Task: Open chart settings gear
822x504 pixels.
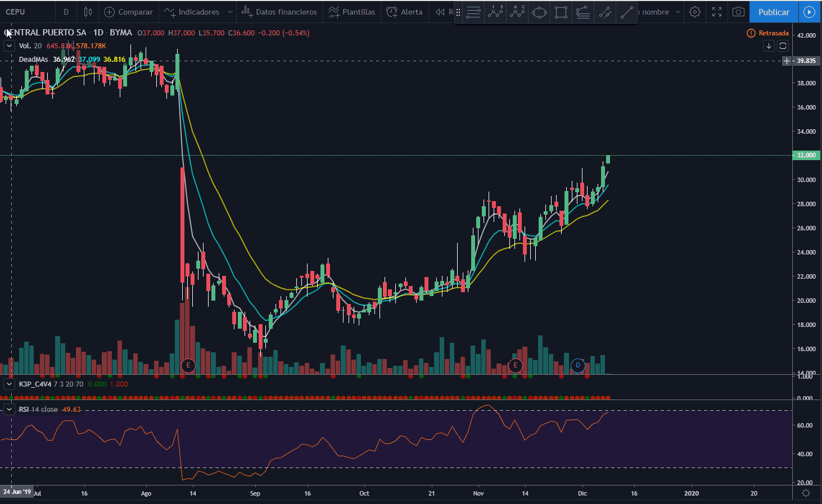Action: pyautogui.click(x=695, y=12)
